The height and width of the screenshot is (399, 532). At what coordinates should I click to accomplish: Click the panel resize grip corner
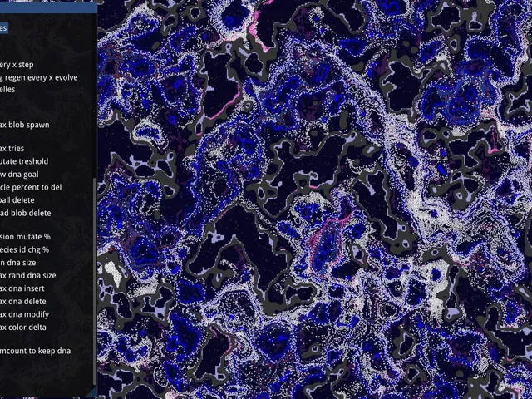click(x=92, y=391)
